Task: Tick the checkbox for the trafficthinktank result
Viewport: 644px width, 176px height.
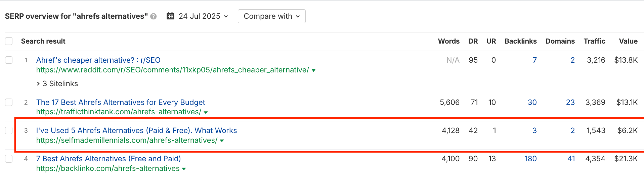Action: (x=9, y=102)
